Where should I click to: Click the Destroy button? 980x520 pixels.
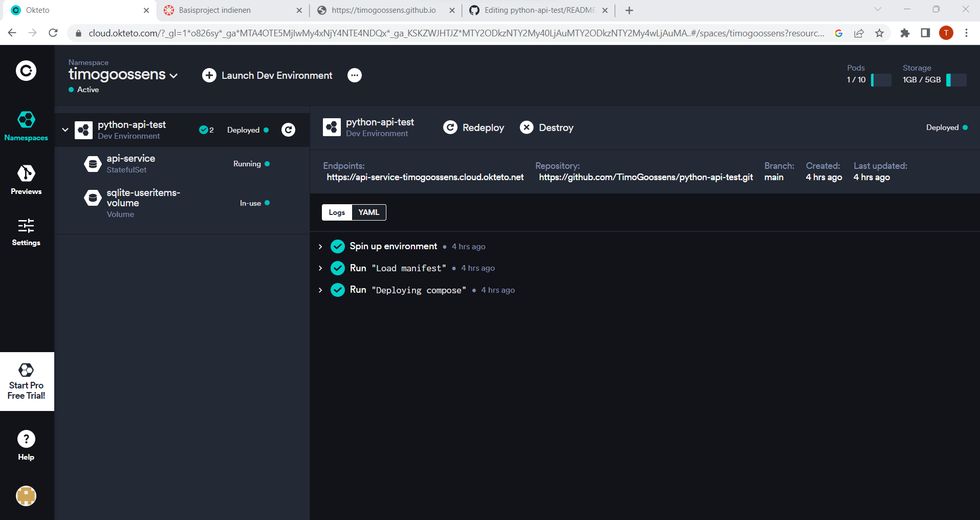pyautogui.click(x=547, y=127)
